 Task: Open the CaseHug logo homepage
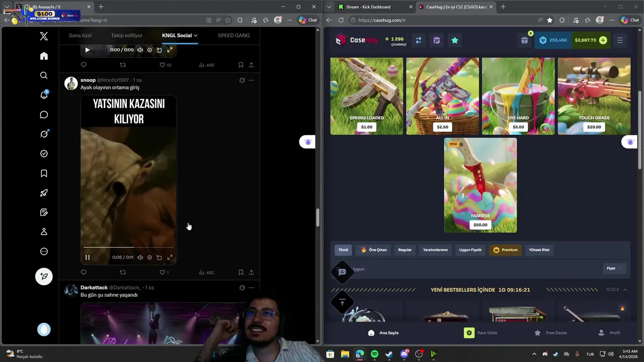point(356,40)
